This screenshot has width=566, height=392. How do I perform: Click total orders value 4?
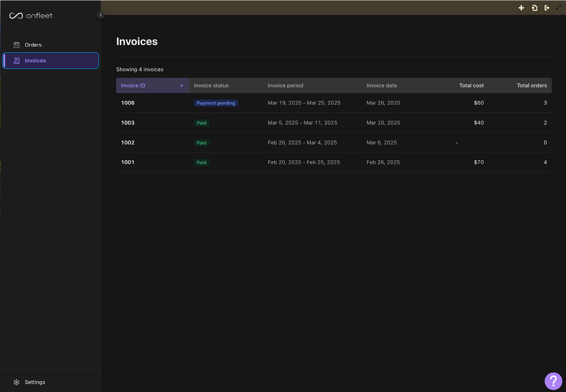[545, 162]
